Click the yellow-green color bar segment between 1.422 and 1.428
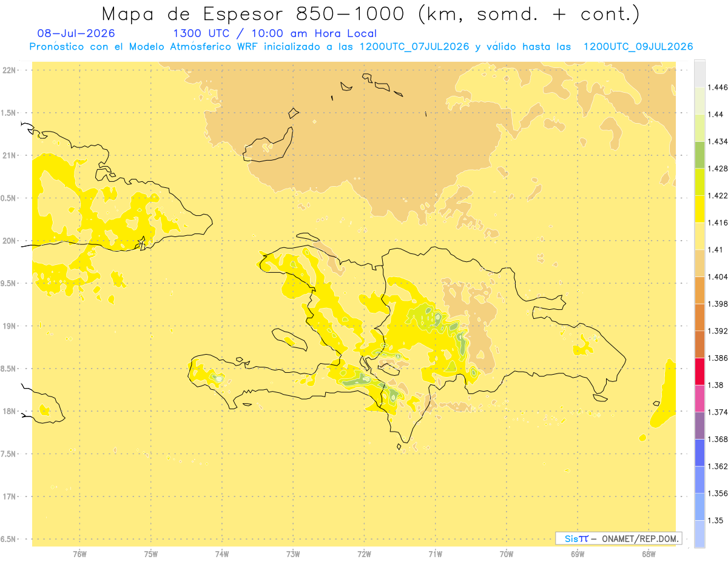Screen dimensions: 728x562 pos(699,182)
